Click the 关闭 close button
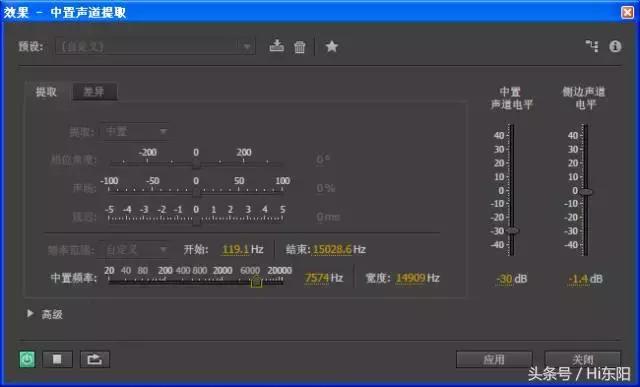Screen dimensions: 640x387 tap(582, 360)
